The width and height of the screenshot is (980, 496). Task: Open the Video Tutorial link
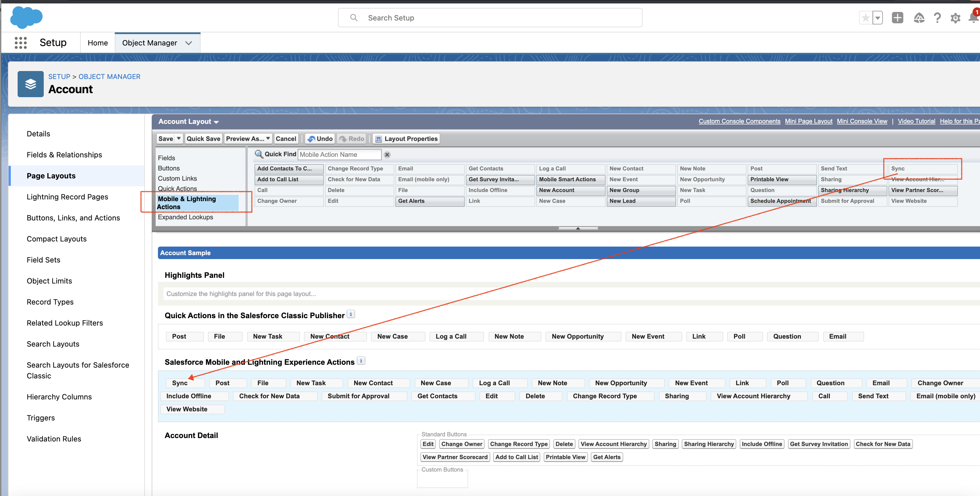916,121
